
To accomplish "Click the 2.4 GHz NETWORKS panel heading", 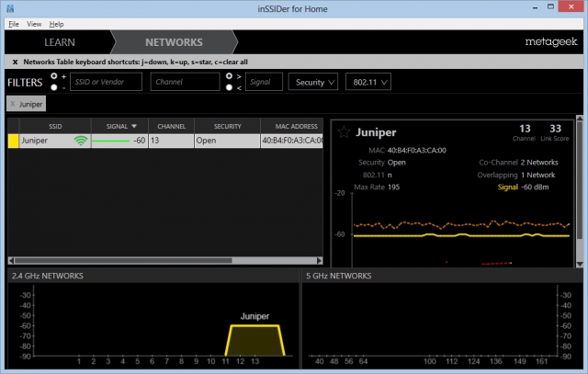I will coord(47,276).
